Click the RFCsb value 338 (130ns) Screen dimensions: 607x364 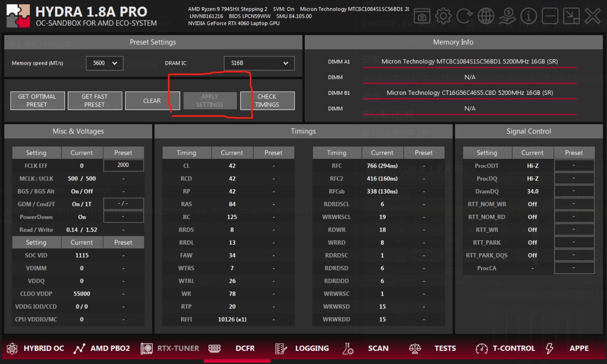pos(382,191)
